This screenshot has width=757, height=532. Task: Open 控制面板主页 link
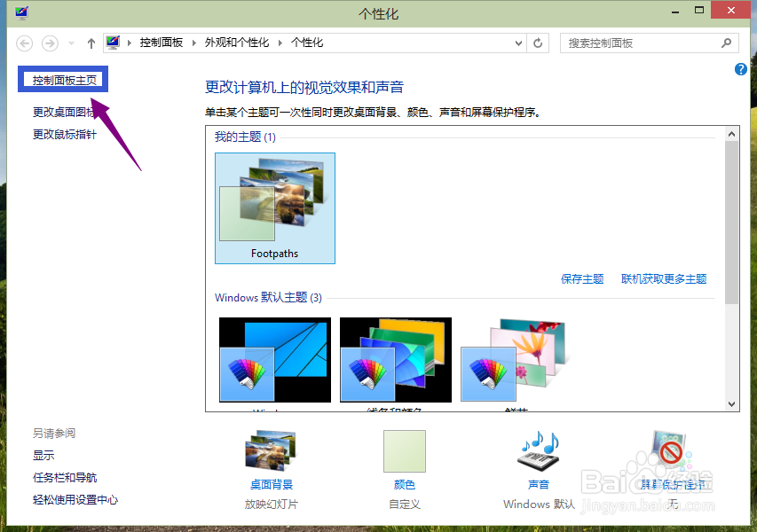point(64,80)
